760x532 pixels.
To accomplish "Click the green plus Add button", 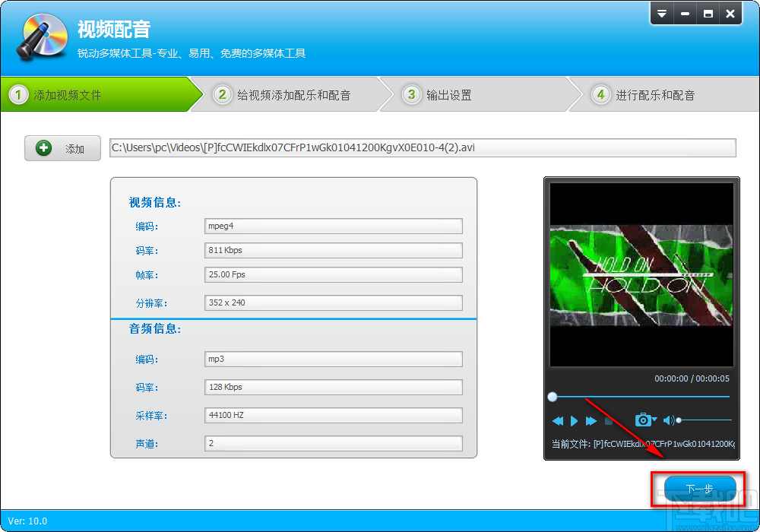I will 62,147.
